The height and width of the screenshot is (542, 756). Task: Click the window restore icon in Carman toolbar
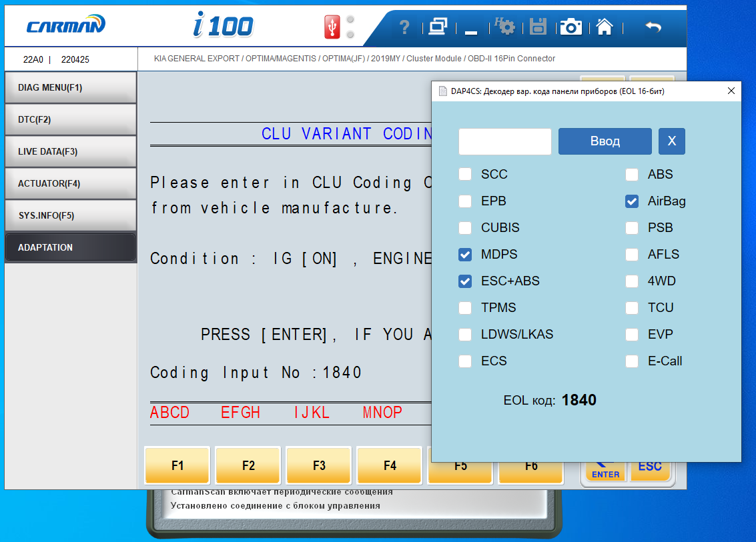tap(438, 27)
